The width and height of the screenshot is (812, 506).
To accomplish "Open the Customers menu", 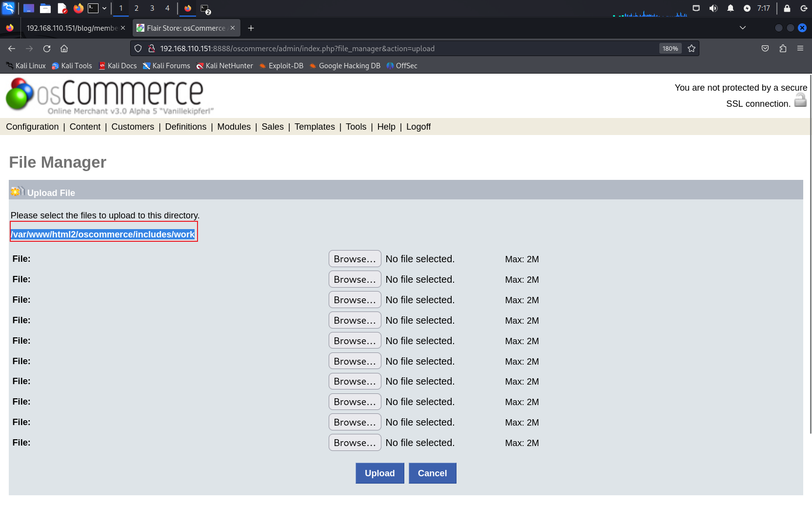I will pyautogui.click(x=133, y=127).
